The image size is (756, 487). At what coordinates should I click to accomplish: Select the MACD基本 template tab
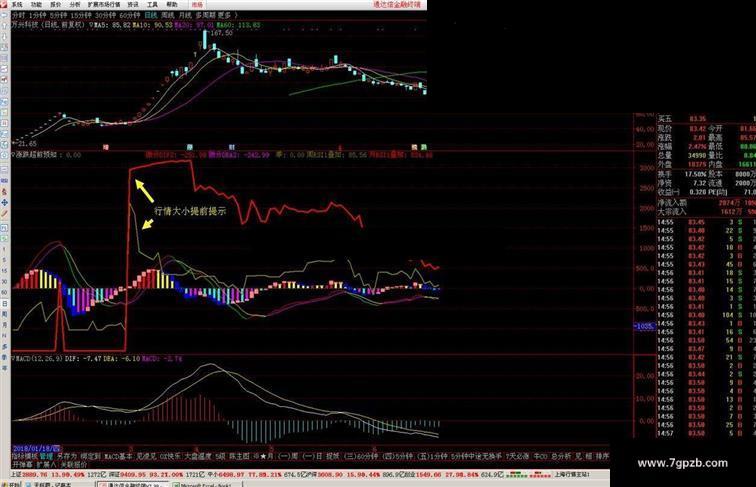[x=119, y=456]
